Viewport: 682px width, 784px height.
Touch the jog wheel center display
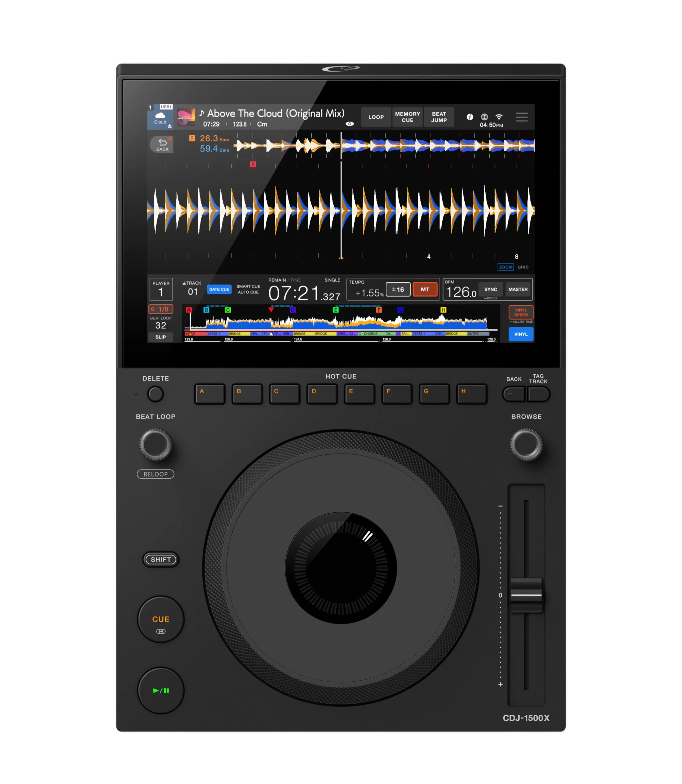[x=341, y=568]
